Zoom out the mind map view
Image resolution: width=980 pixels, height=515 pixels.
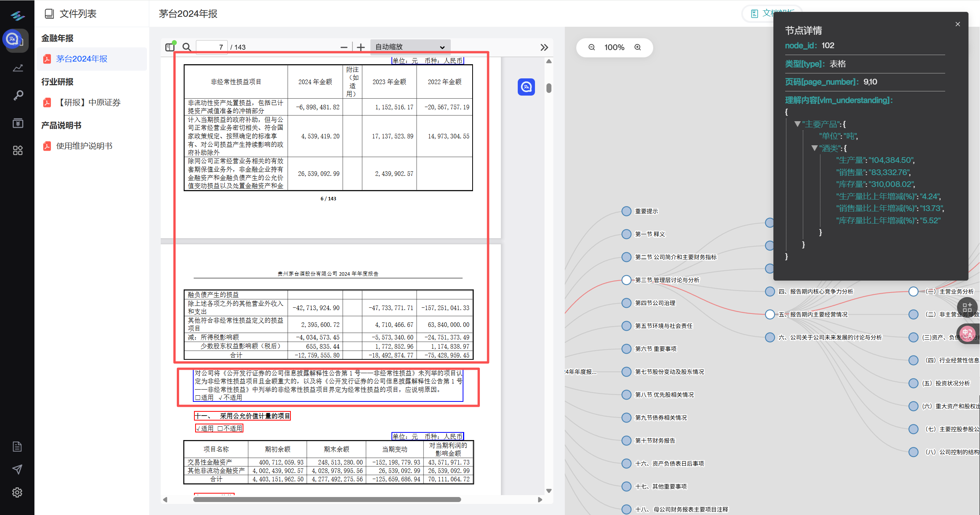tap(592, 47)
